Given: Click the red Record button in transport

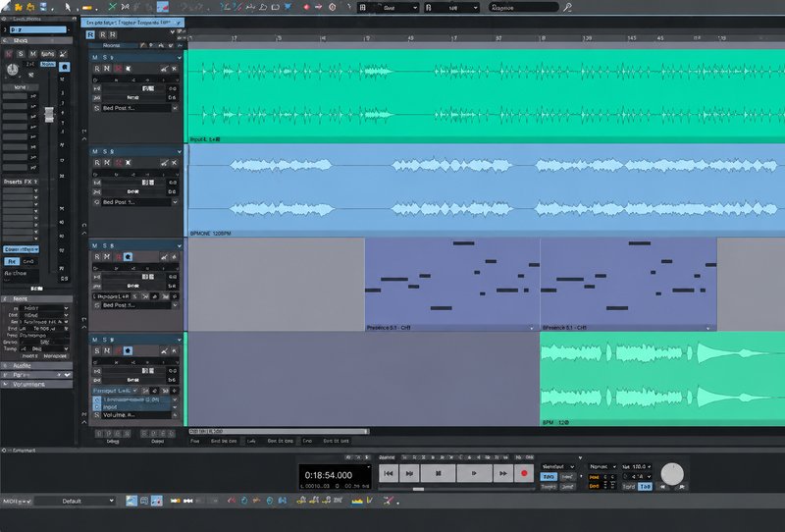Looking at the screenshot, I should (524, 473).
